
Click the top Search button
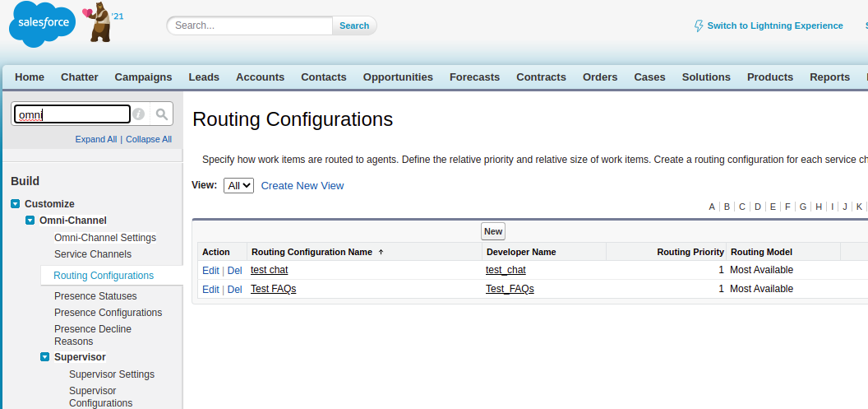(x=354, y=26)
